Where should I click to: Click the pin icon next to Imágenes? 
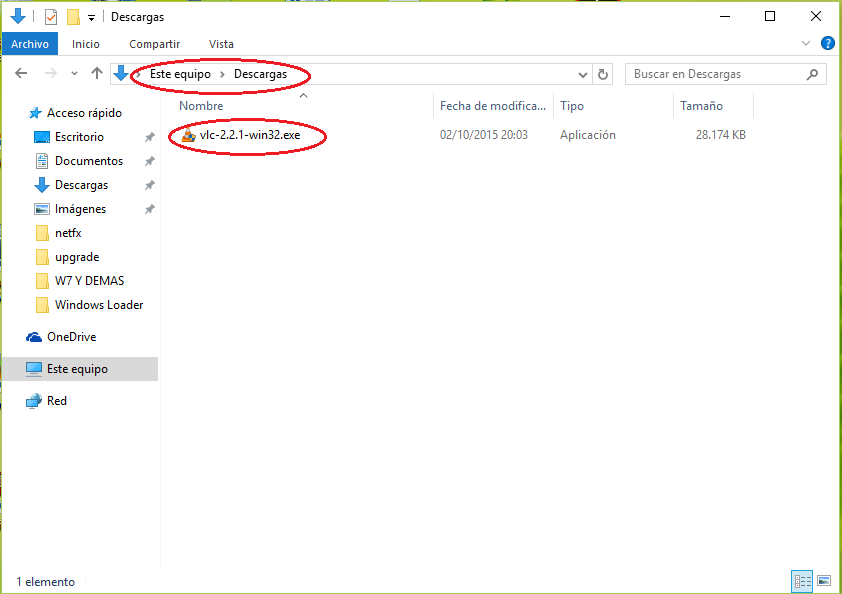coord(149,209)
